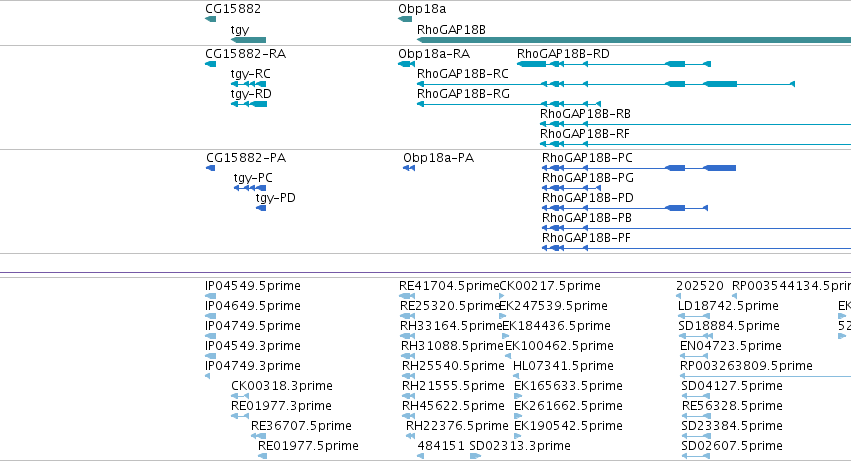
Task: Click EST EK165633.5prime
Action: point(568,387)
